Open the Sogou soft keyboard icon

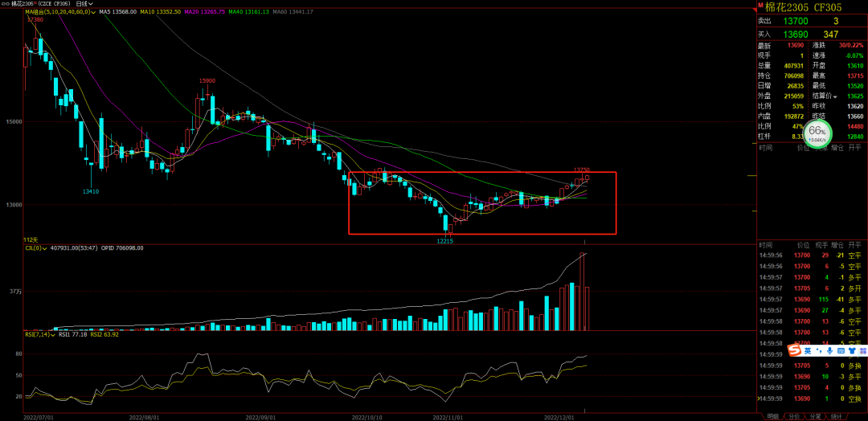pyautogui.click(x=841, y=351)
